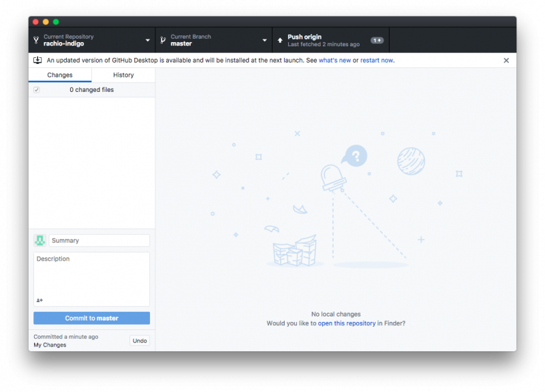
Task: Click the Commit to master button
Action: pos(92,318)
